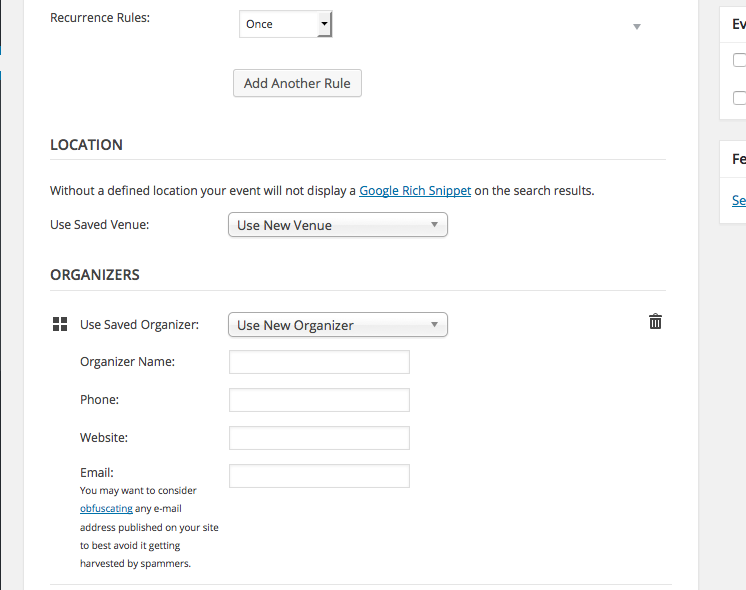Expand the Use Saved Organizer dropdown
Viewport: 746px width, 590px height.
click(337, 325)
